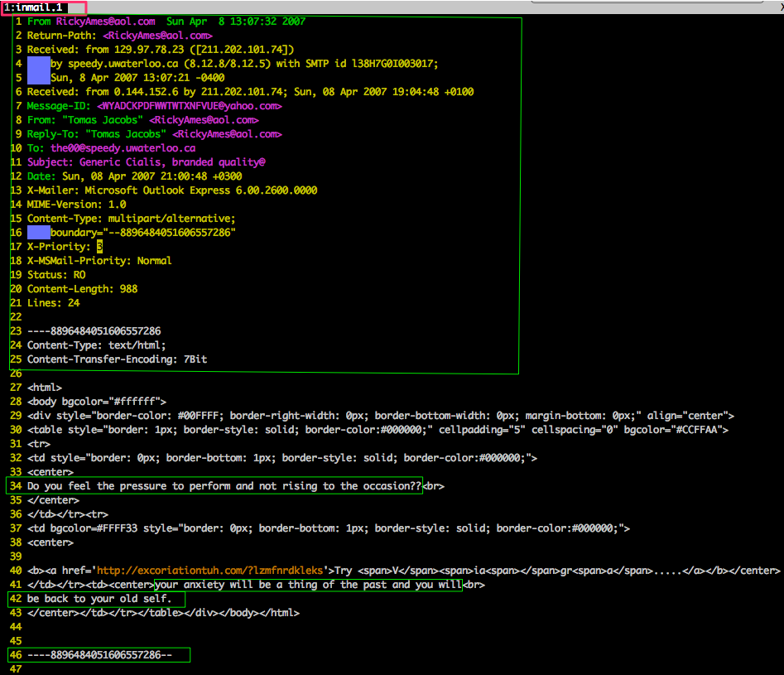The width and height of the screenshot is (784, 675).
Task: Click the '<table style=' line 30
Action: pos(378,429)
